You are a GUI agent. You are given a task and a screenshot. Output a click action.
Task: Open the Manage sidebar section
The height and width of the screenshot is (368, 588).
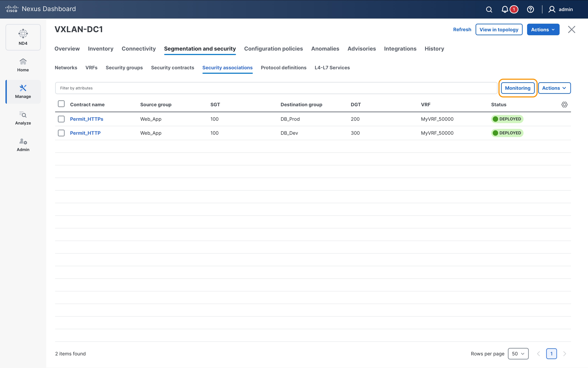pyautogui.click(x=23, y=92)
